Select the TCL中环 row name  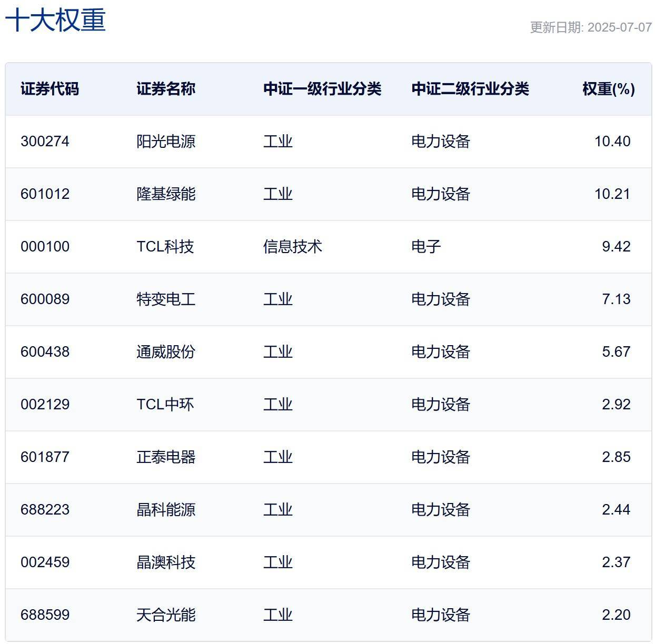pyautogui.click(x=165, y=405)
